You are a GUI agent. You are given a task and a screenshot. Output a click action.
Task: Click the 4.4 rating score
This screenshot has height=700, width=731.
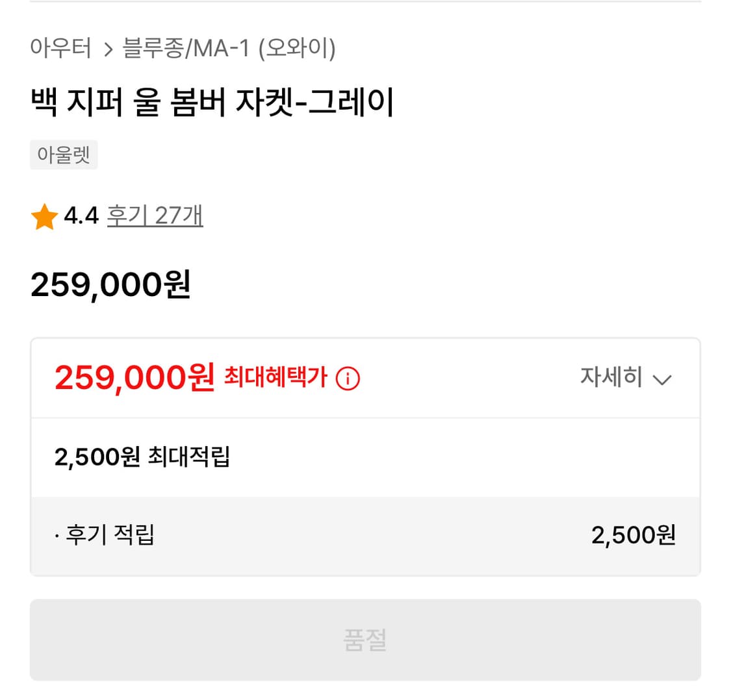tap(81, 216)
